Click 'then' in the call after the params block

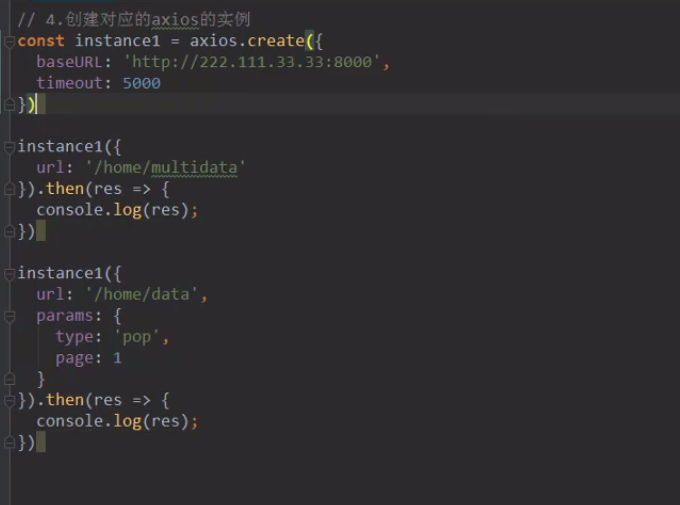click(65, 400)
